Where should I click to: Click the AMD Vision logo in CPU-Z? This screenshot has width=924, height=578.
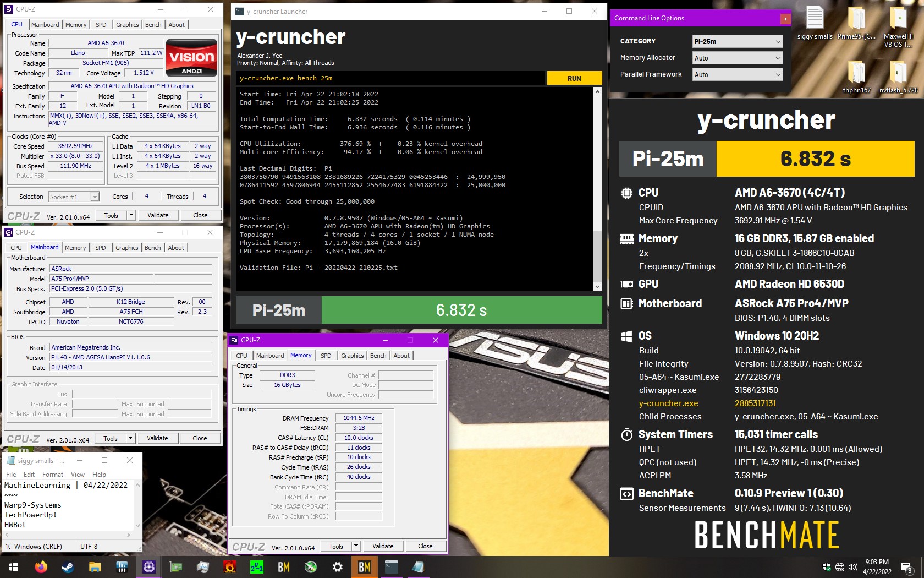point(191,57)
